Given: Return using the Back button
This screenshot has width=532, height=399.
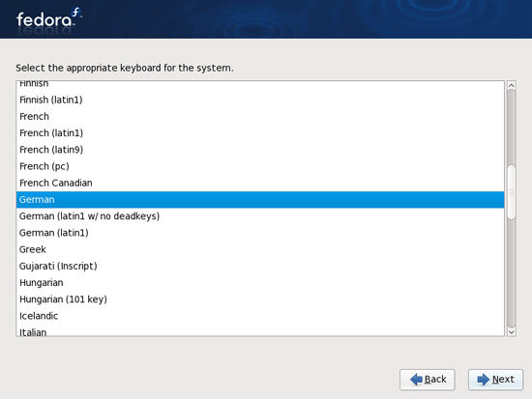Looking at the screenshot, I should [x=428, y=380].
